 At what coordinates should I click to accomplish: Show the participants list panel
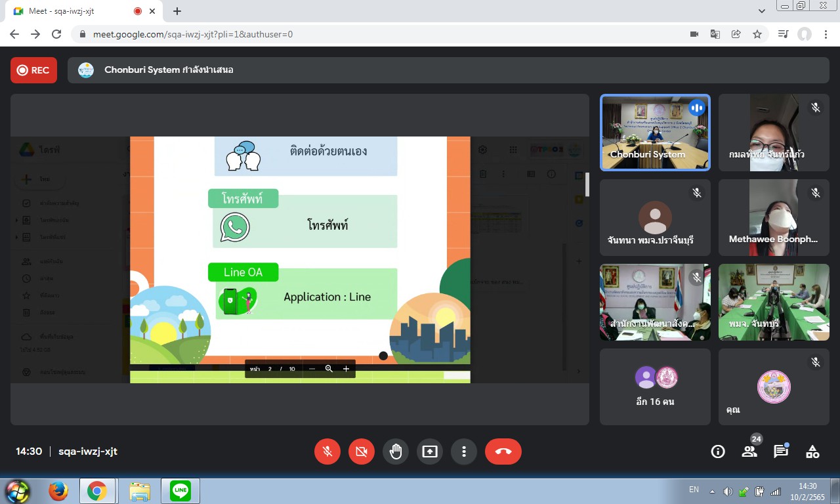(x=749, y=451)
